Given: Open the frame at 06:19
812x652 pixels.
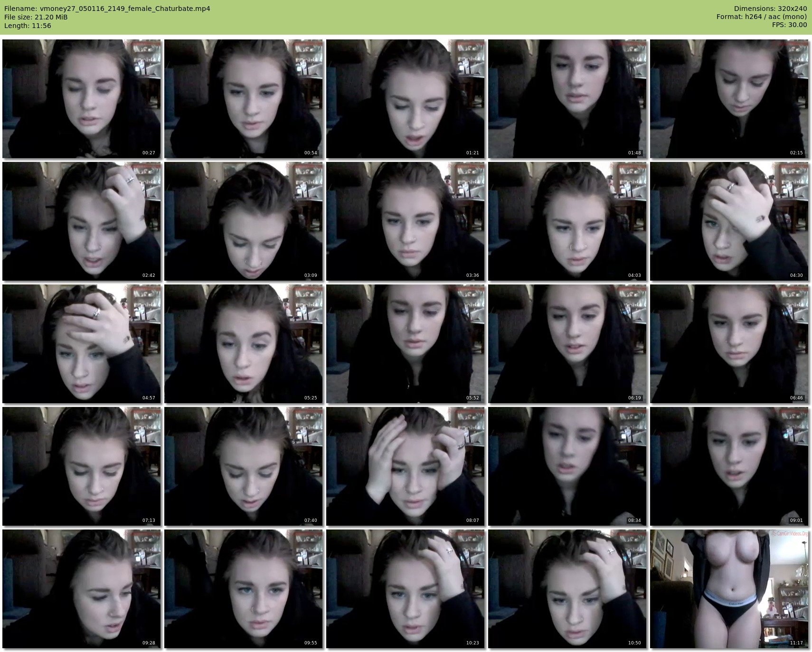Looking at the screenshot, I should pos(567,344).
